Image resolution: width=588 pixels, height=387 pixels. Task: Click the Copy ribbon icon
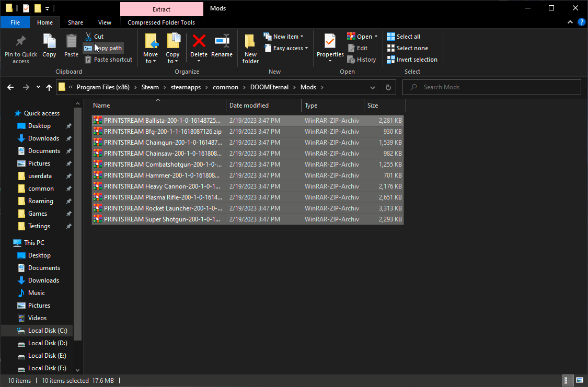[x=49, y=46]
